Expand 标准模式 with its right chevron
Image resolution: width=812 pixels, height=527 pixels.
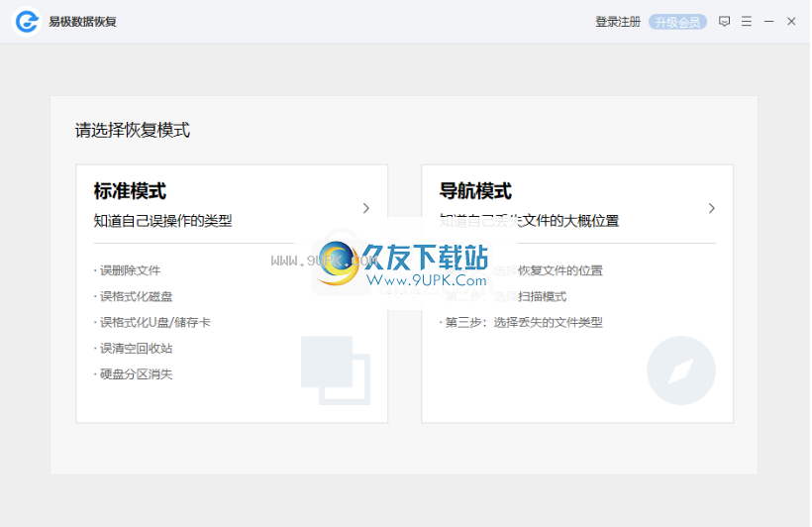pyautogui.click(x=366, y=208)
